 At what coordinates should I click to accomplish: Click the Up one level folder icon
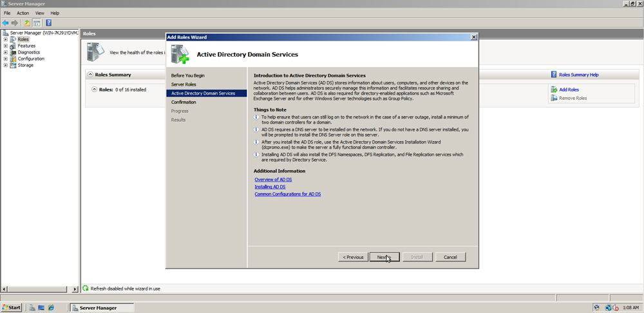(27, 23)
